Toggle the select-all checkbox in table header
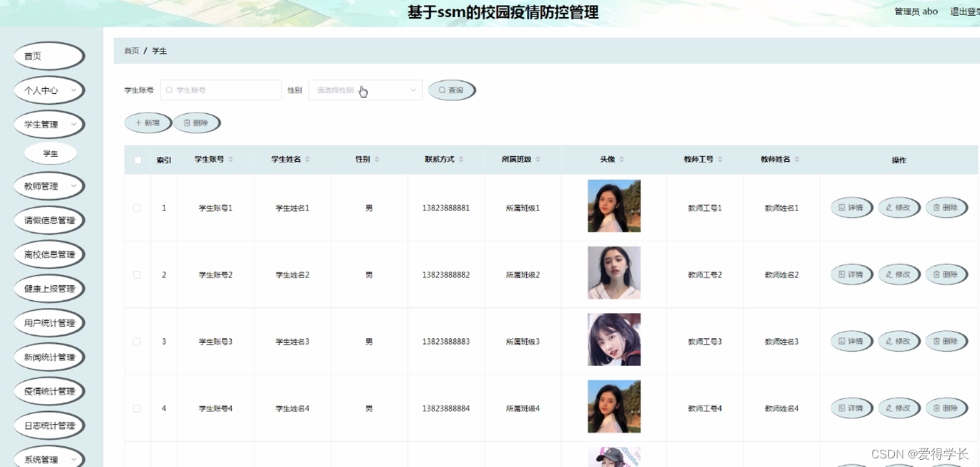 pos(137,160)
